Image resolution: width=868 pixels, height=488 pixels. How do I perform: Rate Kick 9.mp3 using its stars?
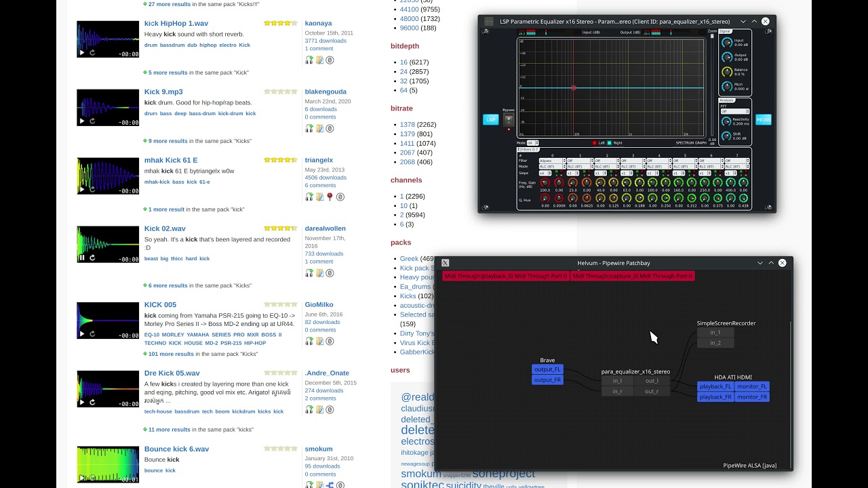pyautogui.click(x=281, y=91)
